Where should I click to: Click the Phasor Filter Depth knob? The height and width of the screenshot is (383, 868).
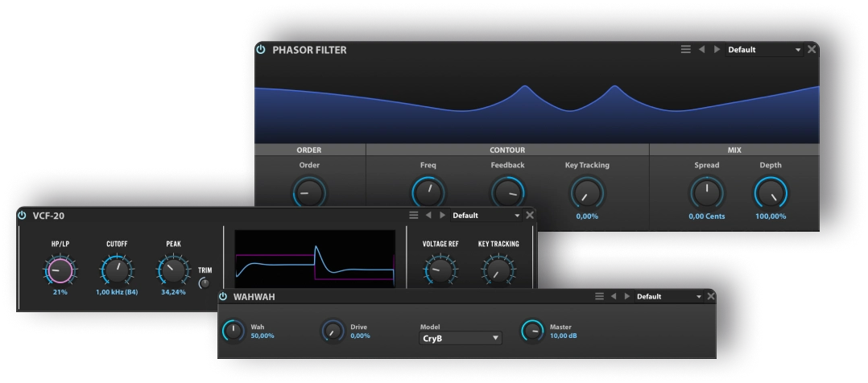coord(771,193)
